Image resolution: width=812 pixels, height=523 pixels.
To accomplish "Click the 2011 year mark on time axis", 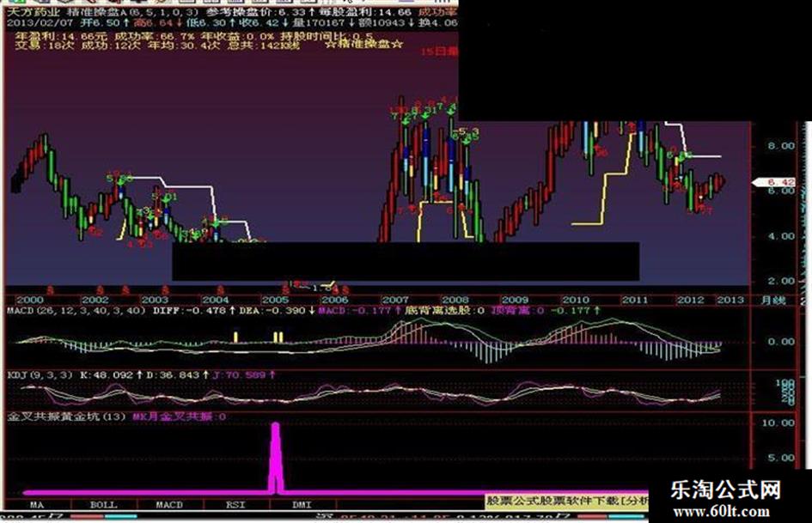I will click(635, 300).
